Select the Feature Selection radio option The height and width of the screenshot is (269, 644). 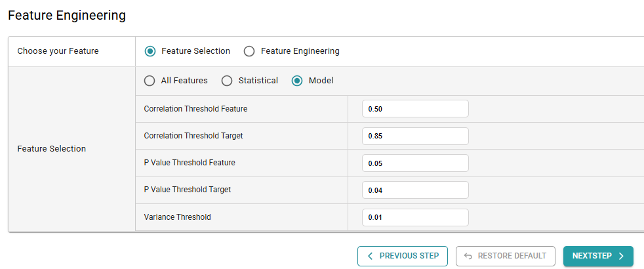[150, 51]
